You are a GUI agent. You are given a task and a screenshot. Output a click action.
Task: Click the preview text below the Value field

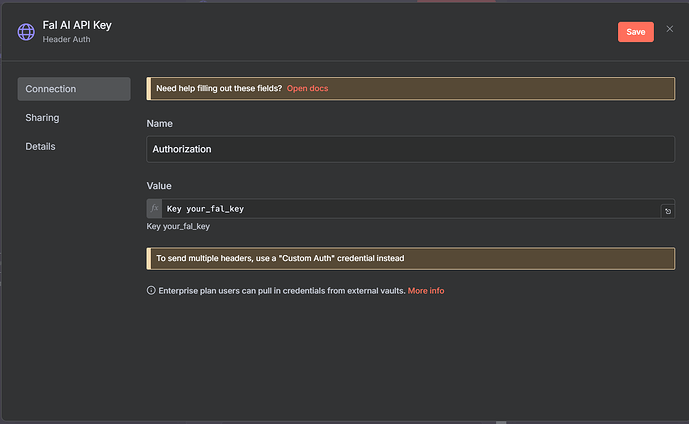click(x=178, y=226)
